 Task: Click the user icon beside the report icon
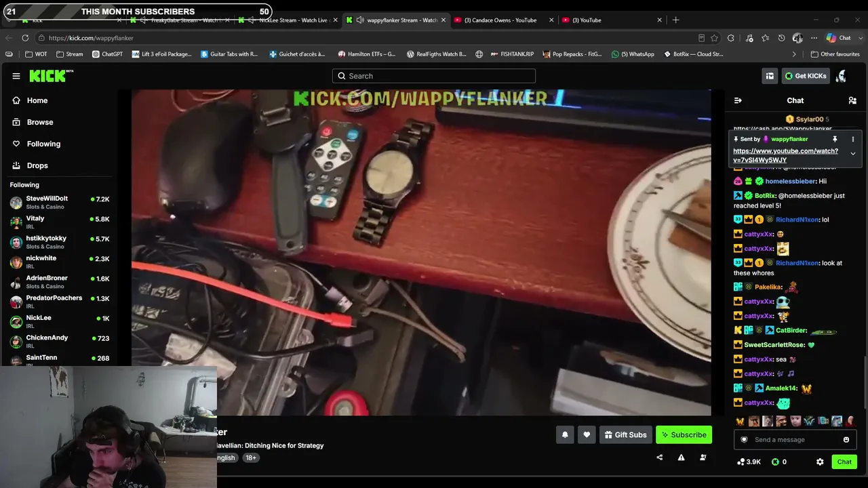(x=703, y=457)
